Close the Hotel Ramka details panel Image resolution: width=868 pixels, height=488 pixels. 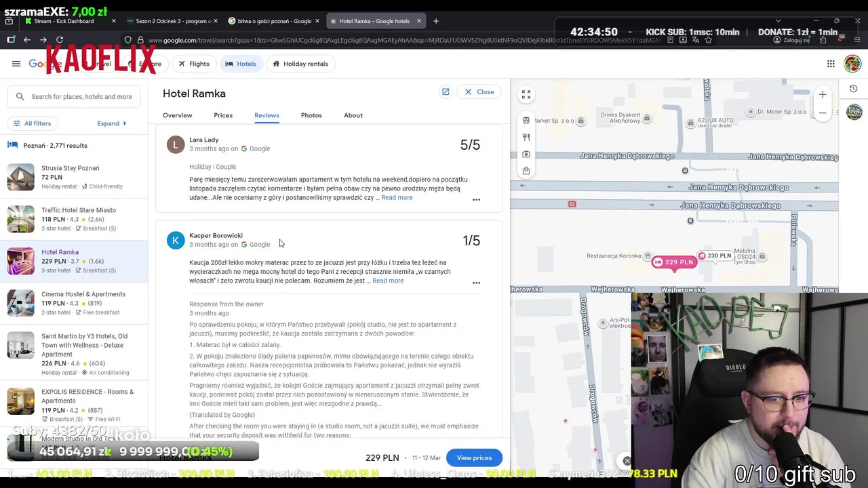pyautogui.click(x=479, y=91)
